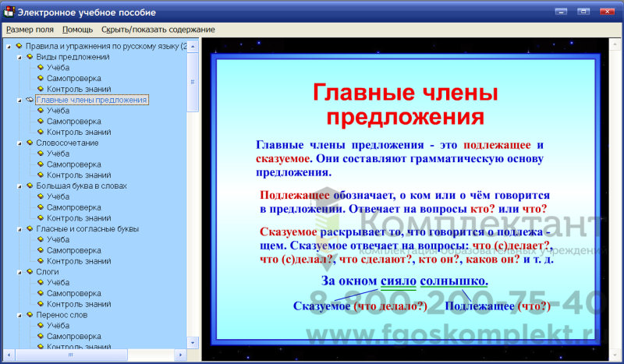Click the icon beside Самопроверка under Слоги
Image resolution: width=624 pixels, height=364 pixels.
(x=41, y=293)
